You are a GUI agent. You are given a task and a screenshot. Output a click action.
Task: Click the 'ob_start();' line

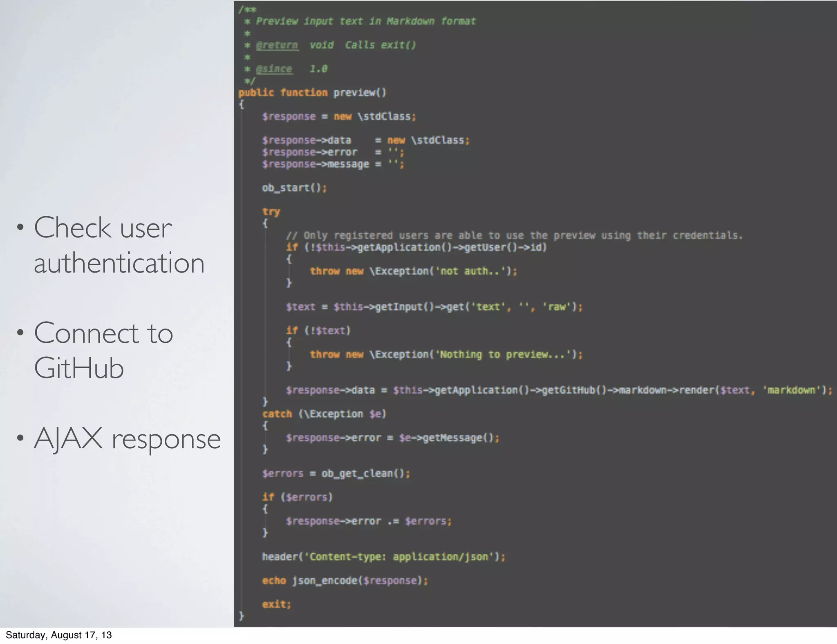pos(294,188)
